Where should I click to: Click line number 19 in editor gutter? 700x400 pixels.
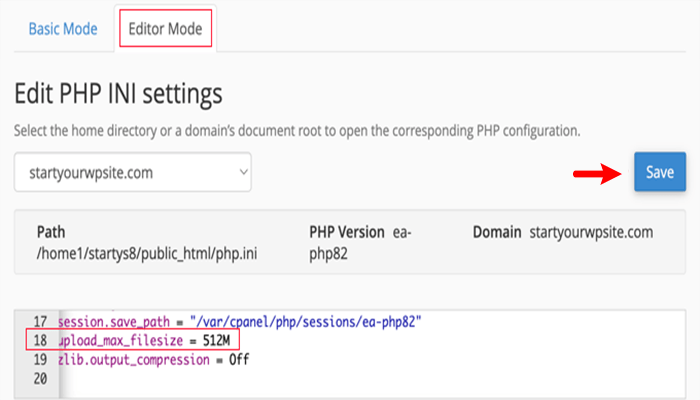[40, 360]
